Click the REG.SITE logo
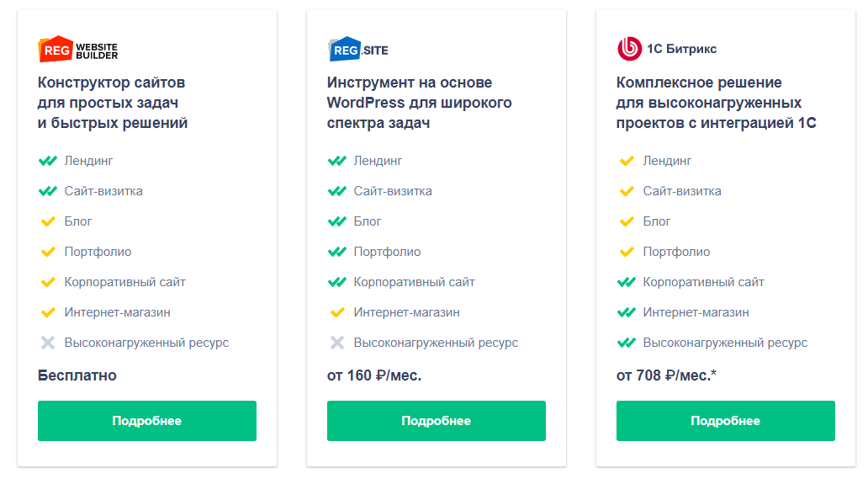The width and height of the screenshot is (868, 479). point(358,50)
